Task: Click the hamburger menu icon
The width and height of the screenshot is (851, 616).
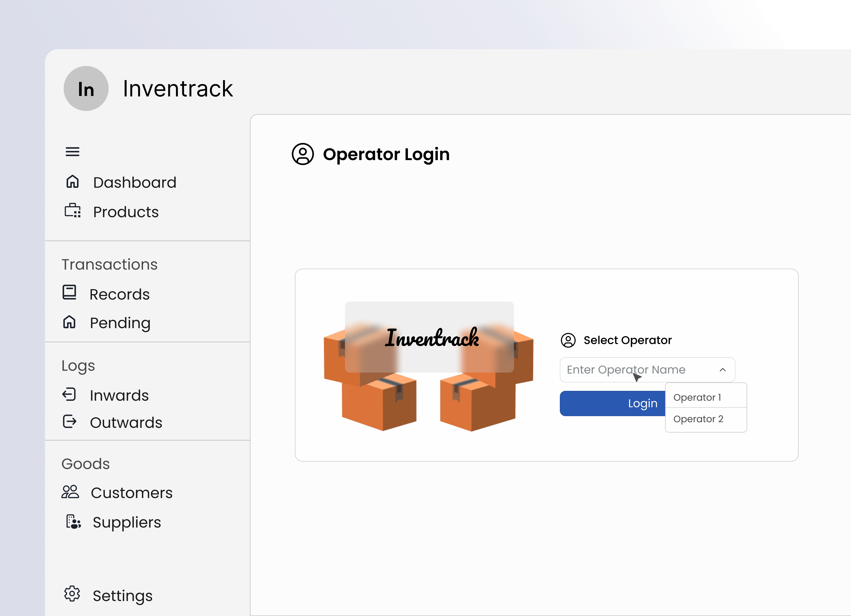Action: point(72,152)
